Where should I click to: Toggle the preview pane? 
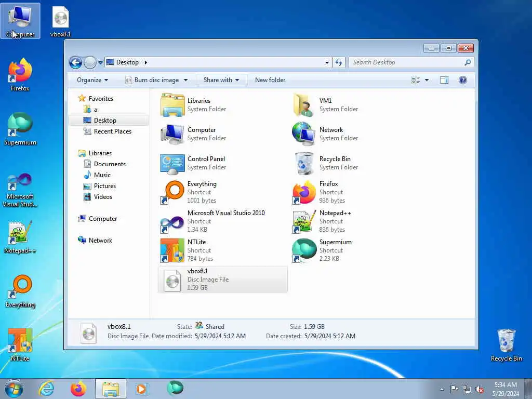(444, 80)
